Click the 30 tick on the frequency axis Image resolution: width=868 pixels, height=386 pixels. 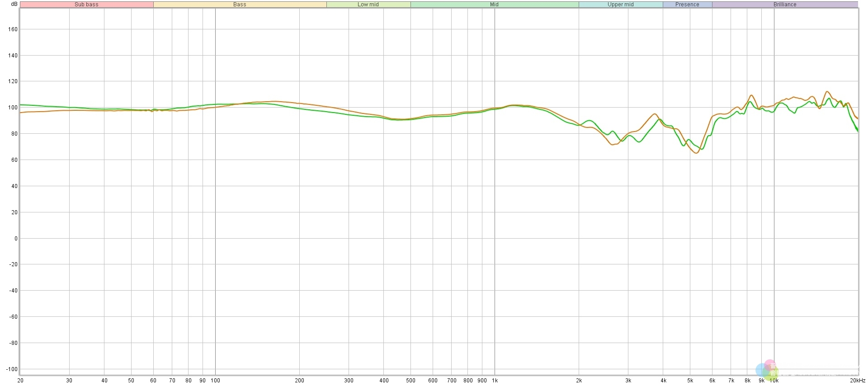(x=69, y=381)
